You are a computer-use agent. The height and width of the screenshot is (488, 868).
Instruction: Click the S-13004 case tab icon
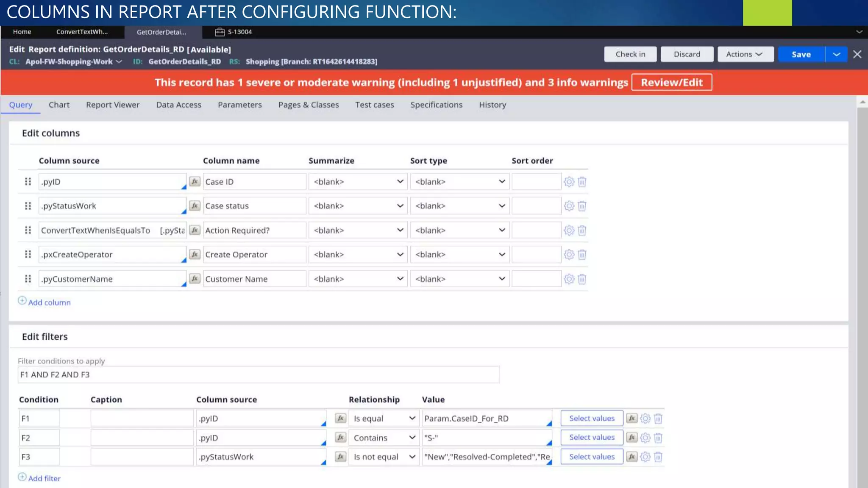pyautogui.click(x=220, y=32)
